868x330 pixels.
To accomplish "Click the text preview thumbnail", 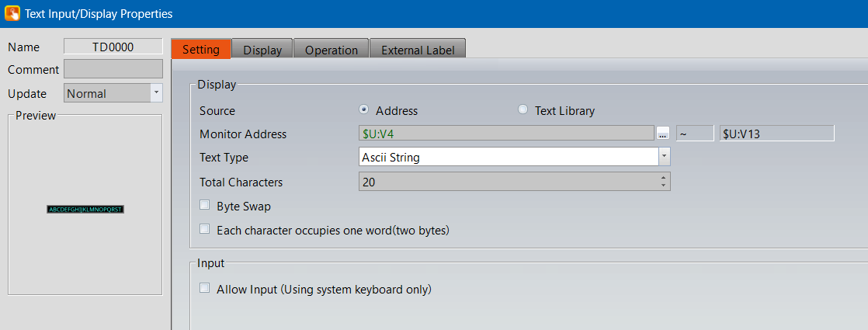I will (85, 210).
